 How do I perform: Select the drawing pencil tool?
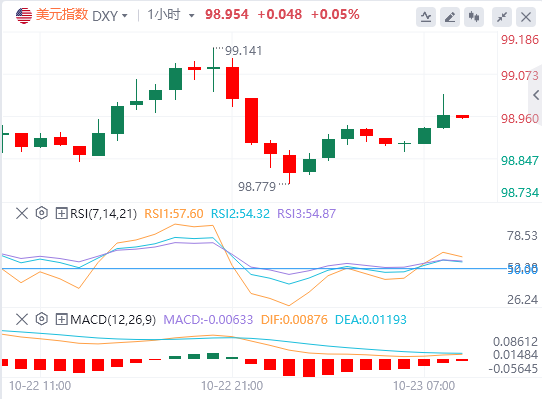pos(450,17)
